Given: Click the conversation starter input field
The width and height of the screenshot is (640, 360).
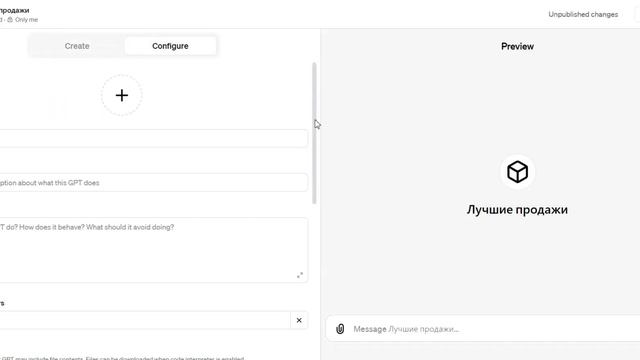Looking at the screenshot, I should click(x=145, y=320).
